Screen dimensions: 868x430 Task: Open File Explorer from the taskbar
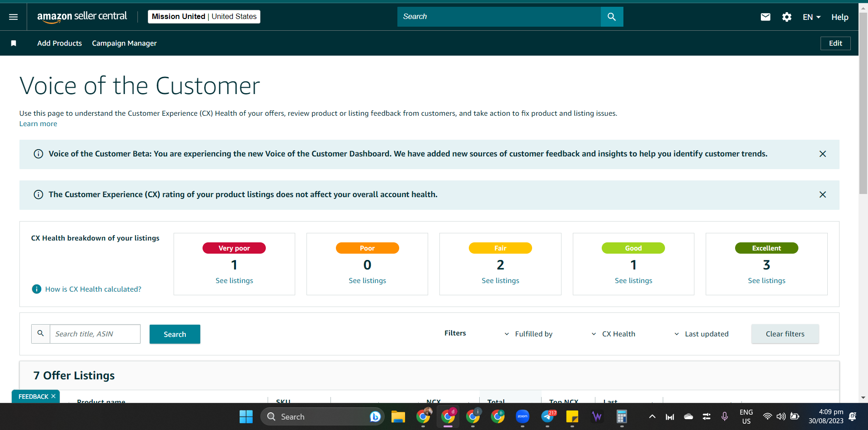tap(398, 416)
